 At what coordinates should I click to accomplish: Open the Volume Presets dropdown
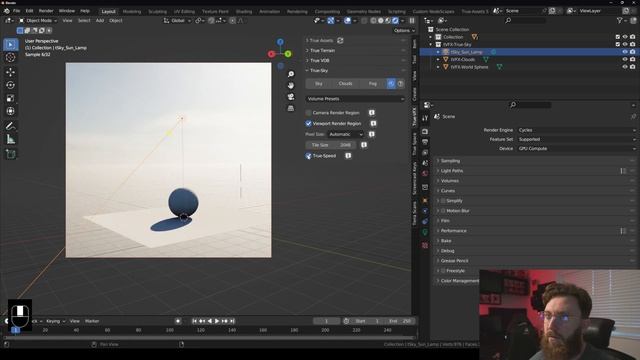355,99
